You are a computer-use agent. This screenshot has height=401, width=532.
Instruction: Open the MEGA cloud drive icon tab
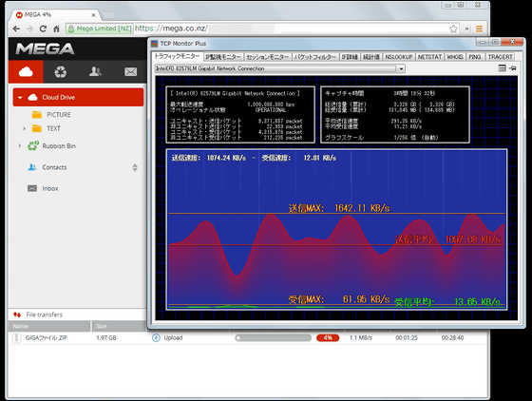point(27,71)
